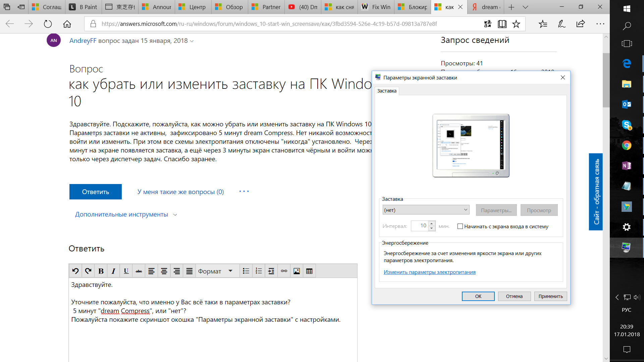The width and height of the screenshot is (644, 362).
Task: Apply strikethrough in reply editor
Action: coord(139,271)
